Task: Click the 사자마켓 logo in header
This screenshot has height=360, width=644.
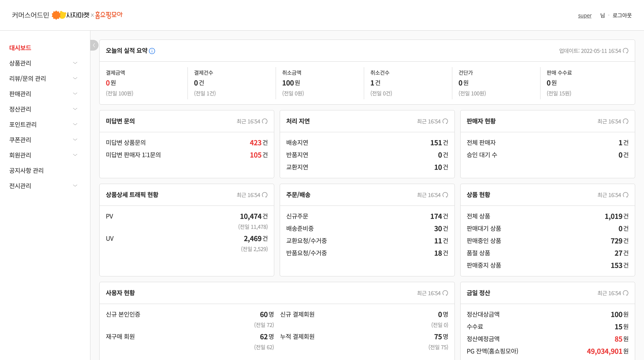Action: point(71,15)
